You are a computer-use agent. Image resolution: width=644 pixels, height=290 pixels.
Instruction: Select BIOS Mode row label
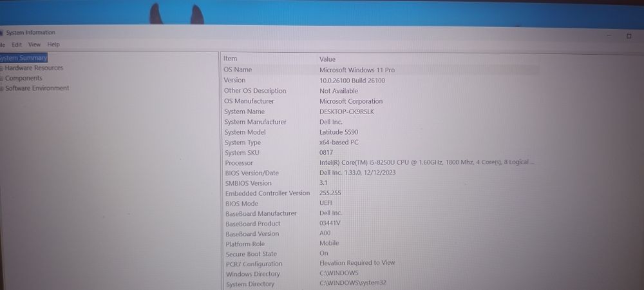pyautogui.click(x=242, y=204)
